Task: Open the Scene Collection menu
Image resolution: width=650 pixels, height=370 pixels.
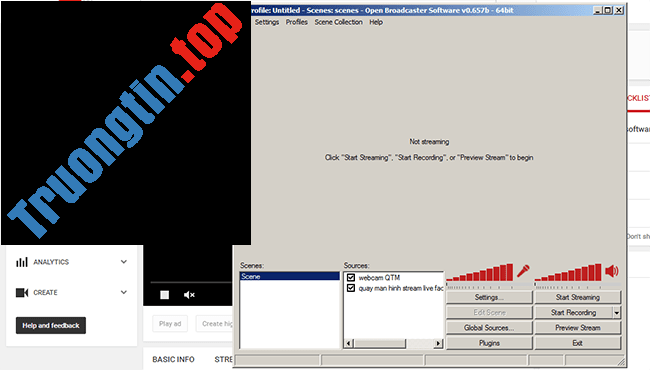Action: (x=338, y=22)
